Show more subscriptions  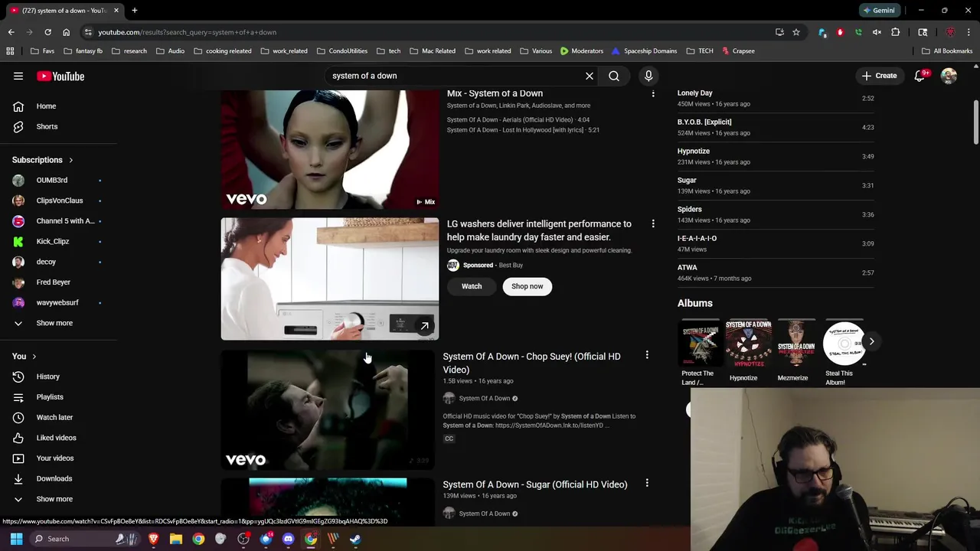point(54,323)
